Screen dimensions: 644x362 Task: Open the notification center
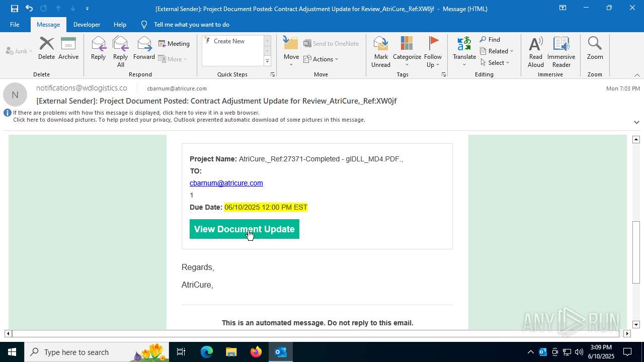(x=627, y=352)
